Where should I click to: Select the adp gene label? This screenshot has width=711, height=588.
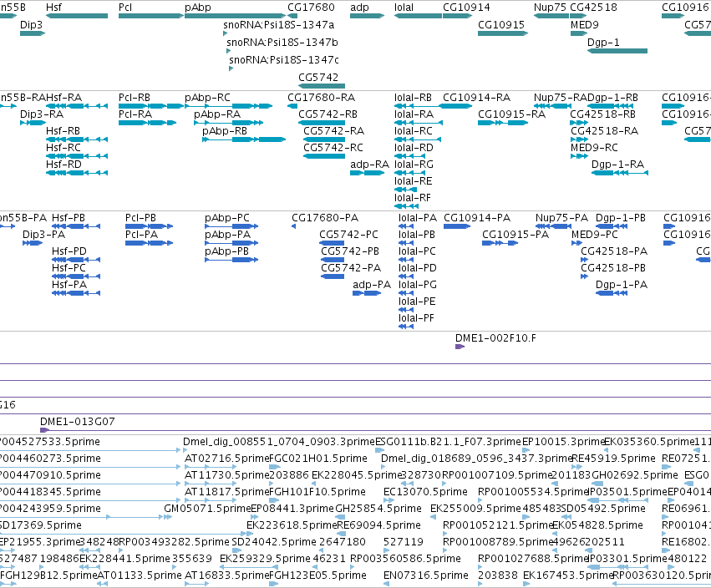click(x=359, y=8)
